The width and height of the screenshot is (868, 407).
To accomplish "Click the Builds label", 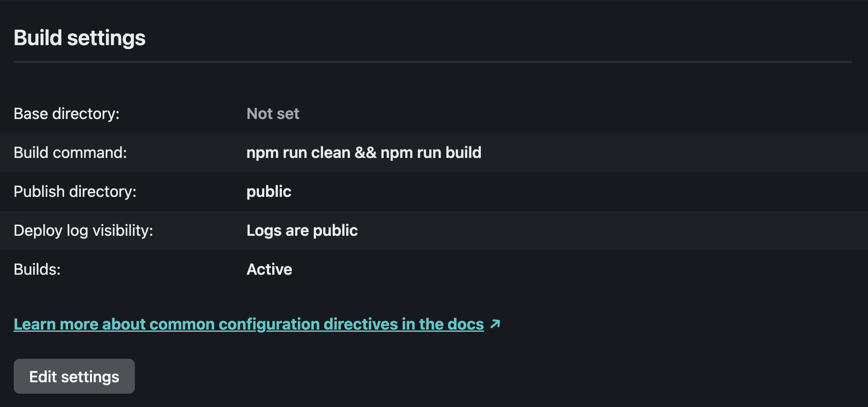I will click(x=37, y=269).
